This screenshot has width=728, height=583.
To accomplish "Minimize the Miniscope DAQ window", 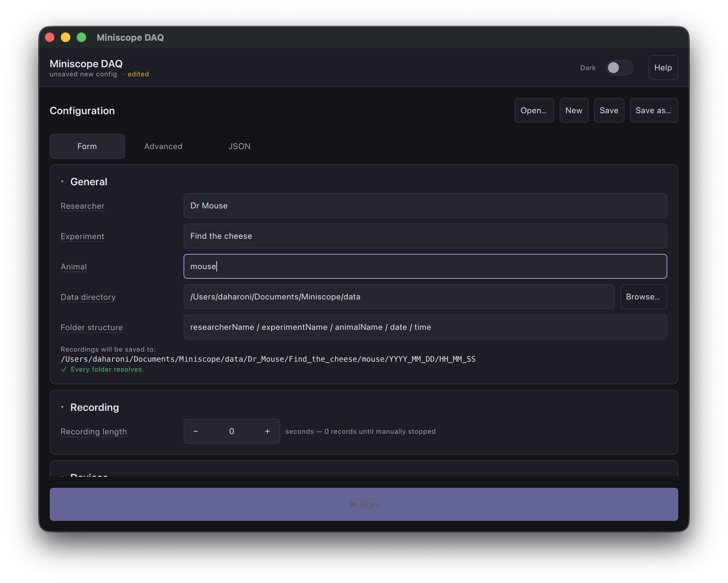I will click(x=66, y=37).
